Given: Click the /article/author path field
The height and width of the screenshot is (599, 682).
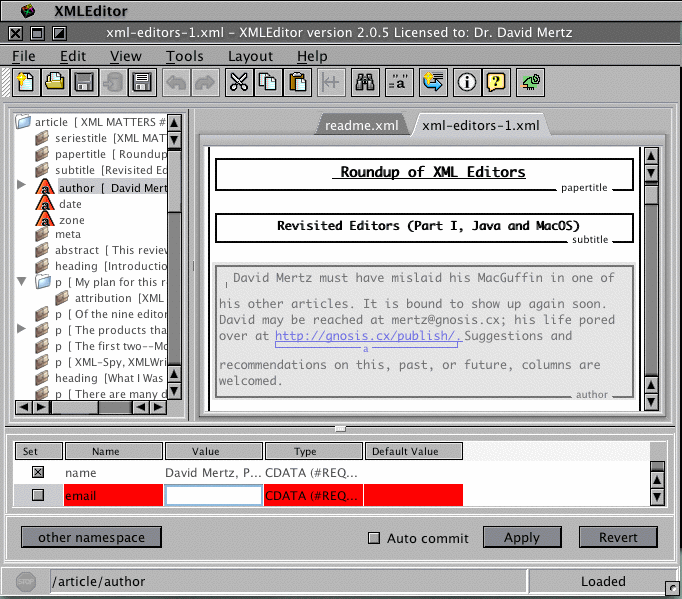Looking at the screenshot, I should click(288, 581).
